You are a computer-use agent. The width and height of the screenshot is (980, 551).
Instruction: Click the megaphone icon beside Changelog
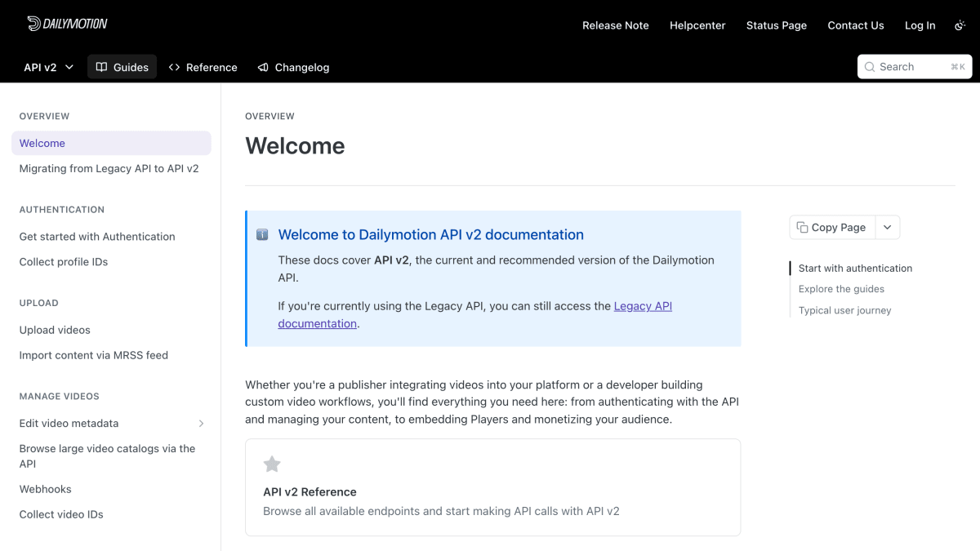tap(263, 67)
